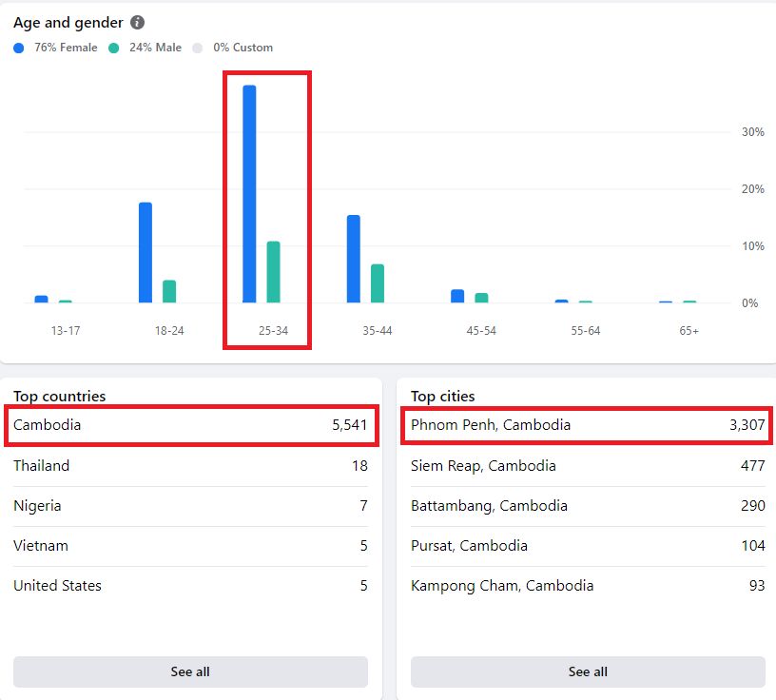Click the 18-24 age axis label

pyautogui.click(x=169, y=331)
